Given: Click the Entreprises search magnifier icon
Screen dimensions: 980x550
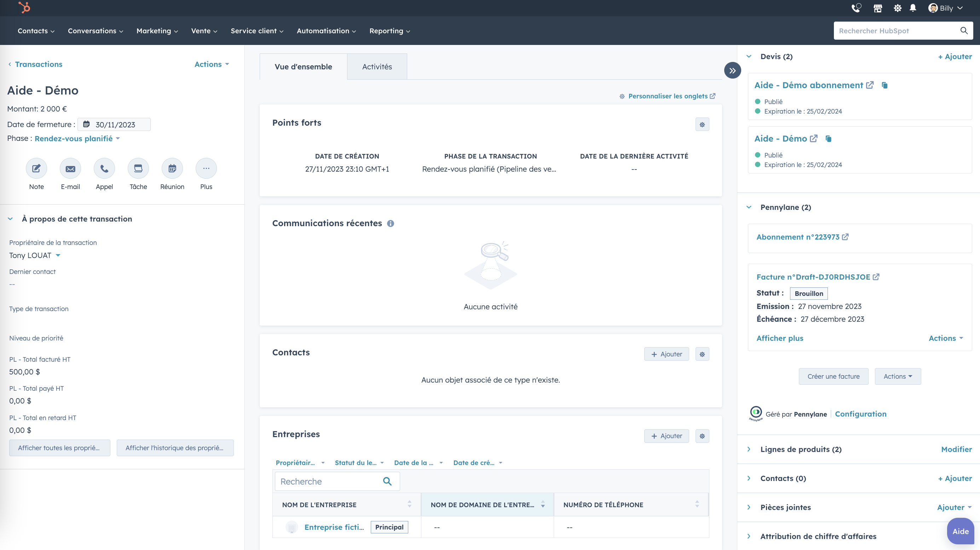Looking at the screenshot, I should pyautogui.click(x=387, y=481).
